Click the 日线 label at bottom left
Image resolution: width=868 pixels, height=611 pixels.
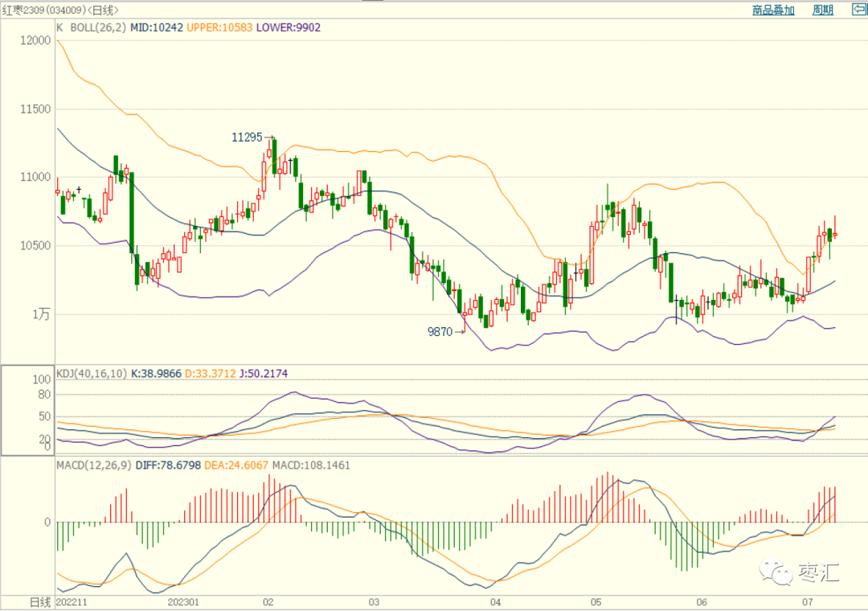click(41, 602)
